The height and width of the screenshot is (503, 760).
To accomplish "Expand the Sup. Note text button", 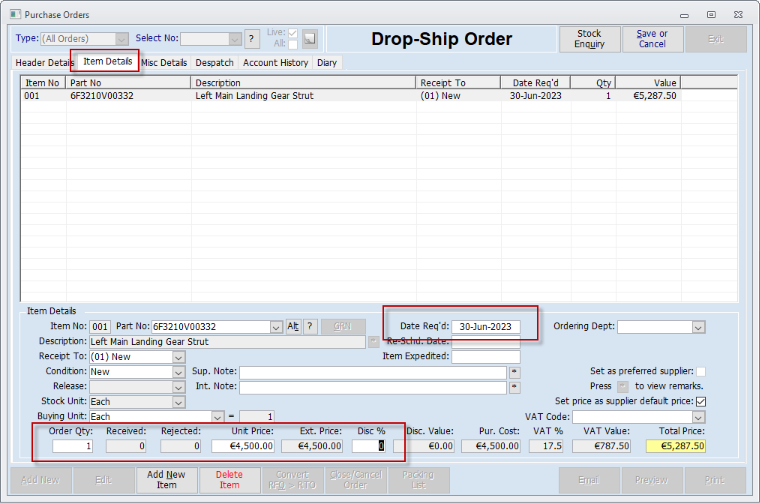I will [515, 372].
